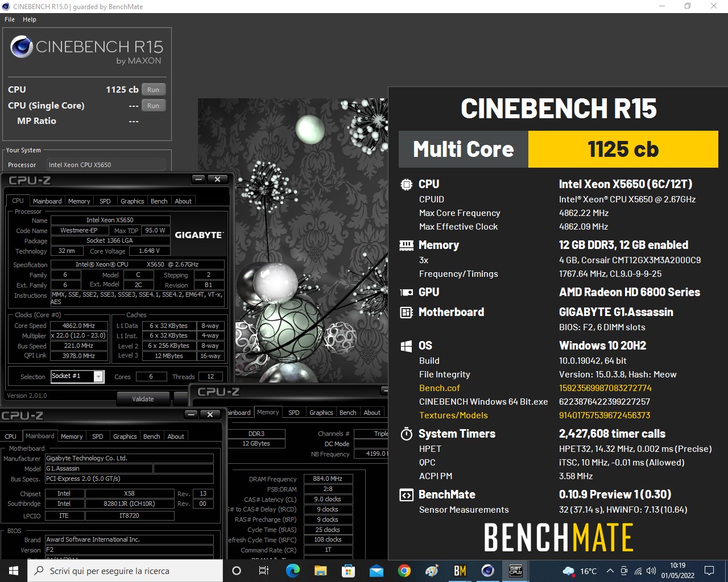The image size is (728, 582).
Task: Select SPD tab in Mainboard CPU-Z window
Action: coord(98,436)
